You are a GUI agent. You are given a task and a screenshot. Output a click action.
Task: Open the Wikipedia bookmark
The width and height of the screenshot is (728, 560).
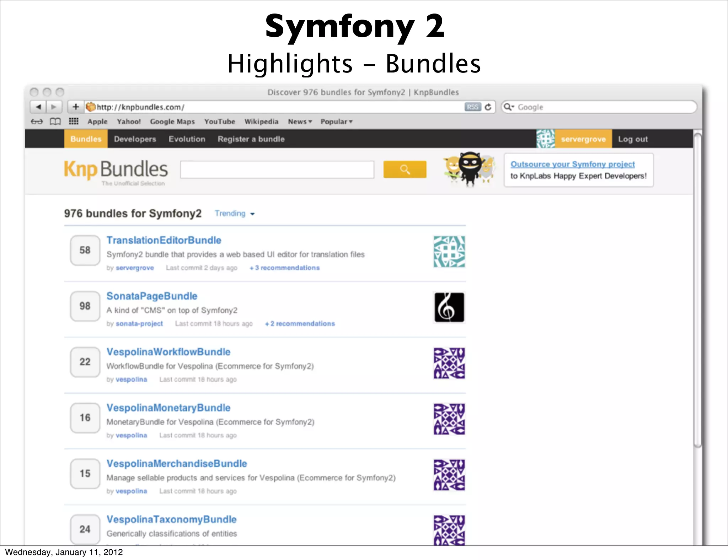(261, 122)
